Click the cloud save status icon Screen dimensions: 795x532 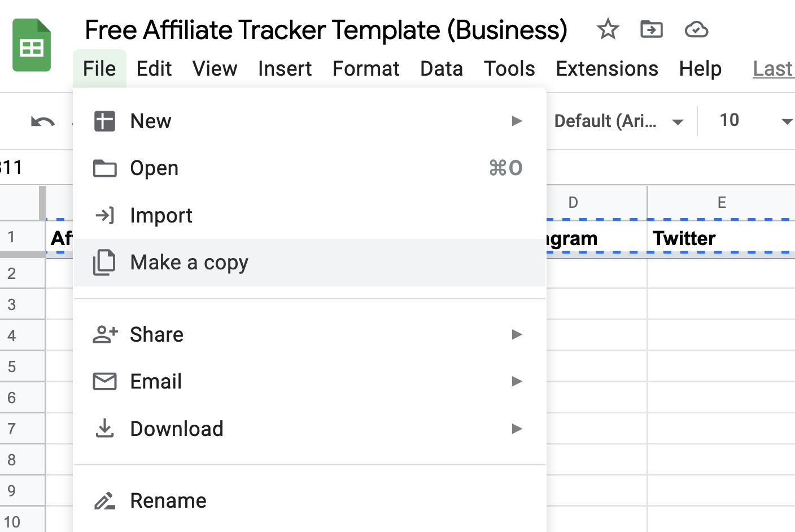[696, 29]
